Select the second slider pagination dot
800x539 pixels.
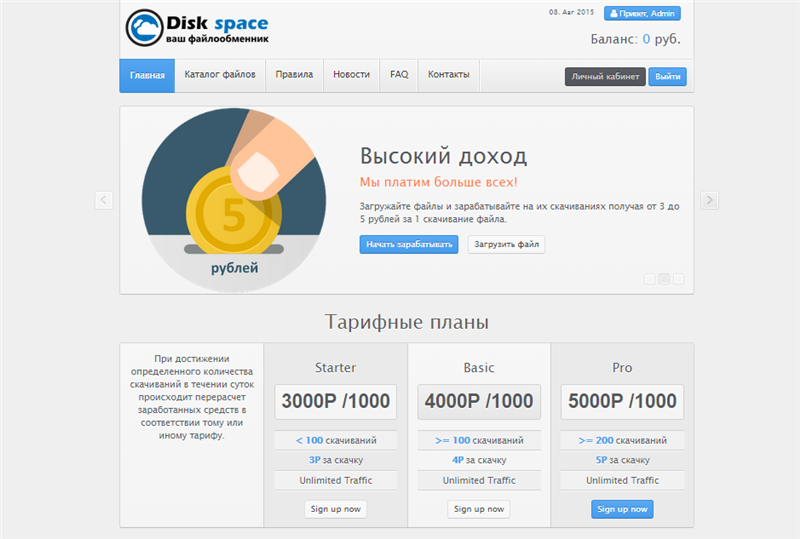click(x=664, y=279)
